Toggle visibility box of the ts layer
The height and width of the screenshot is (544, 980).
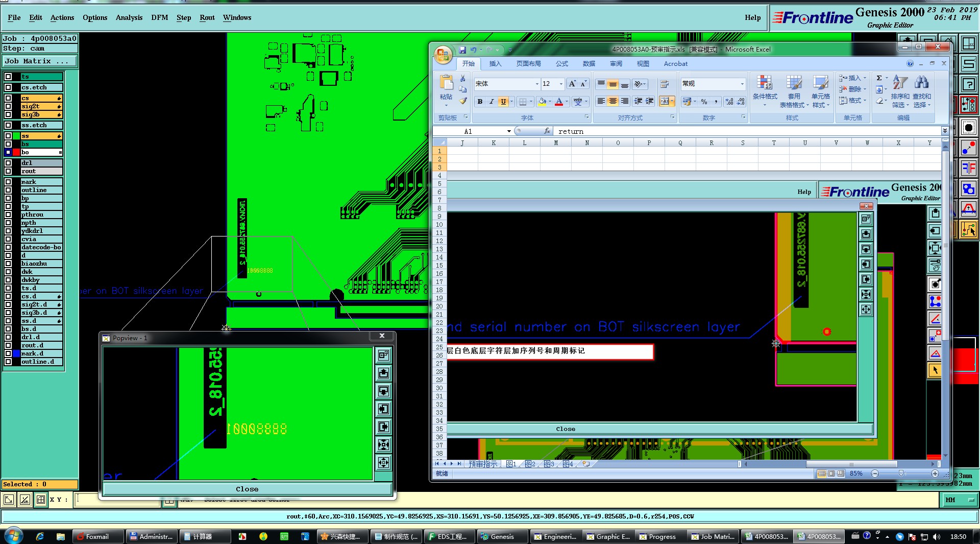8,77
